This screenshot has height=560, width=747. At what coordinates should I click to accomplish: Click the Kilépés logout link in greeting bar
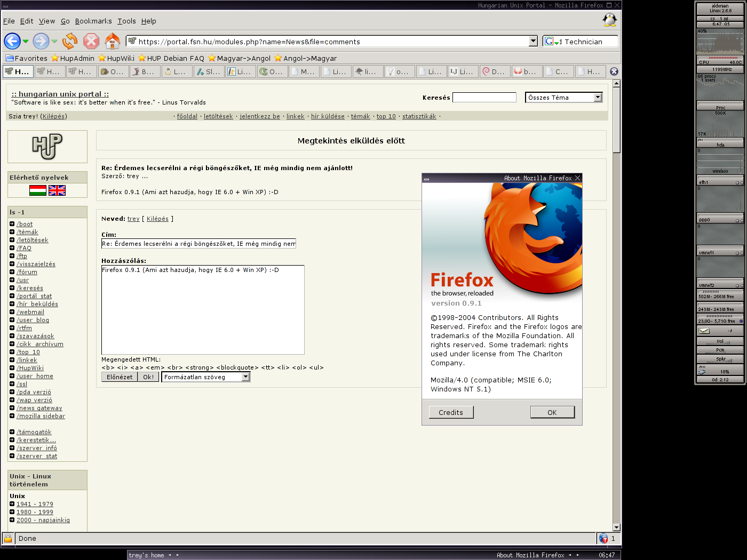[x=53, y=116]
